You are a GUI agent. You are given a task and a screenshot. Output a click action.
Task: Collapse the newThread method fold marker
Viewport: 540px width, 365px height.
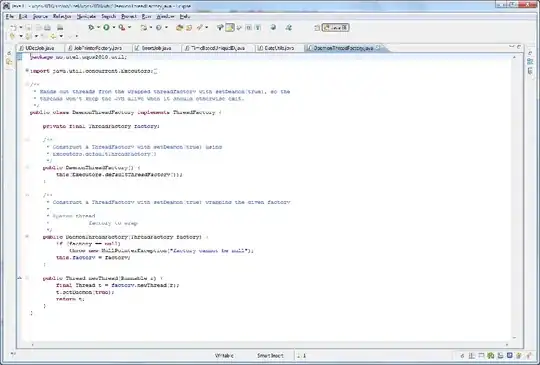[x=27, y=278]
